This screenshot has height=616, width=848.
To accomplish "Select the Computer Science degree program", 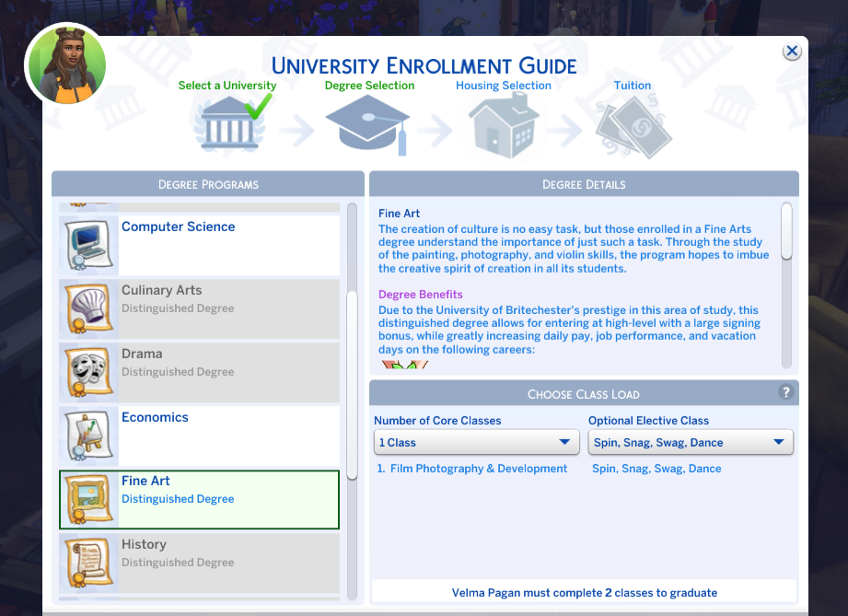I will pos(200,246).
